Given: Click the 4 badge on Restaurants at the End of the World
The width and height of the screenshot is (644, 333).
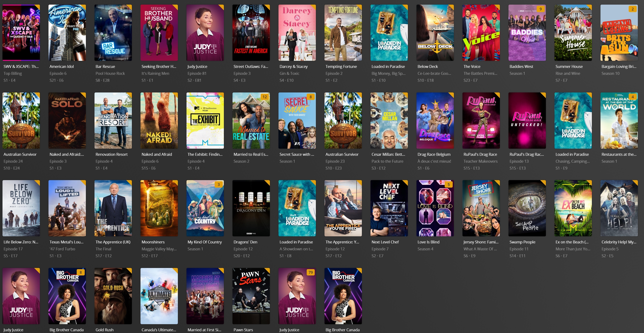Looking at the screenshot, I should [x=632, y=97].
